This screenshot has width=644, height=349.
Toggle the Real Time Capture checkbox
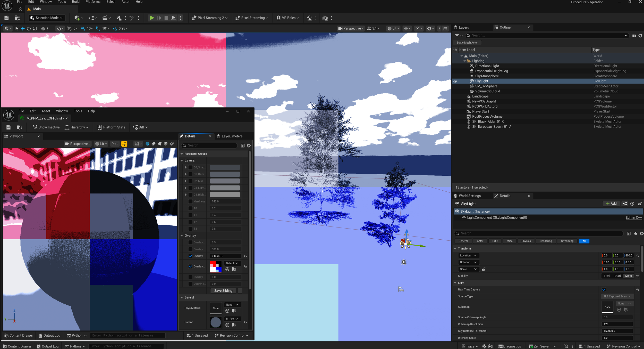pyautogui.click(x=604, y=289)
